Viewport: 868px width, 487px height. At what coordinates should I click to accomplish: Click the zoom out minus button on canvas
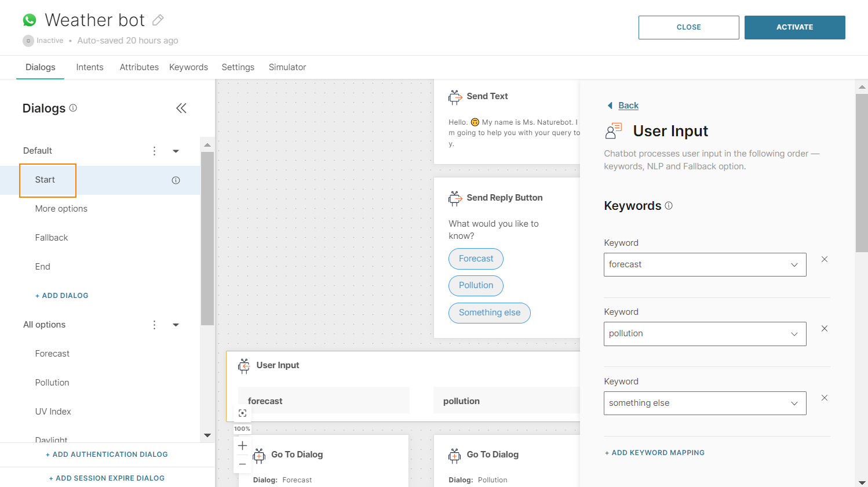(242, 463)
